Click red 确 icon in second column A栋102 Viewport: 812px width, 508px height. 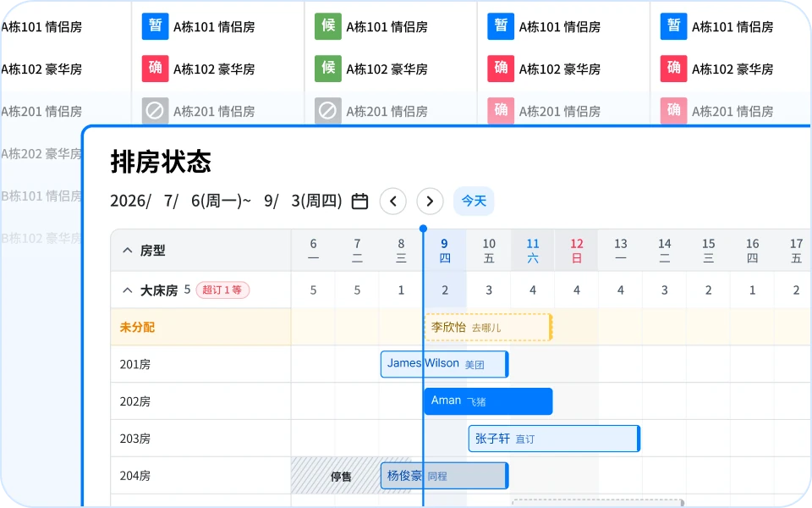tap(156, 69)
